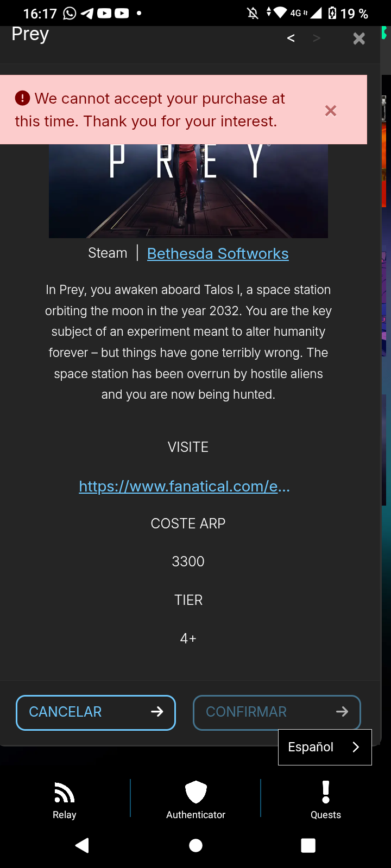Go to previous item arrow
Screen dimensions: 391x868
tap(291, 38)
